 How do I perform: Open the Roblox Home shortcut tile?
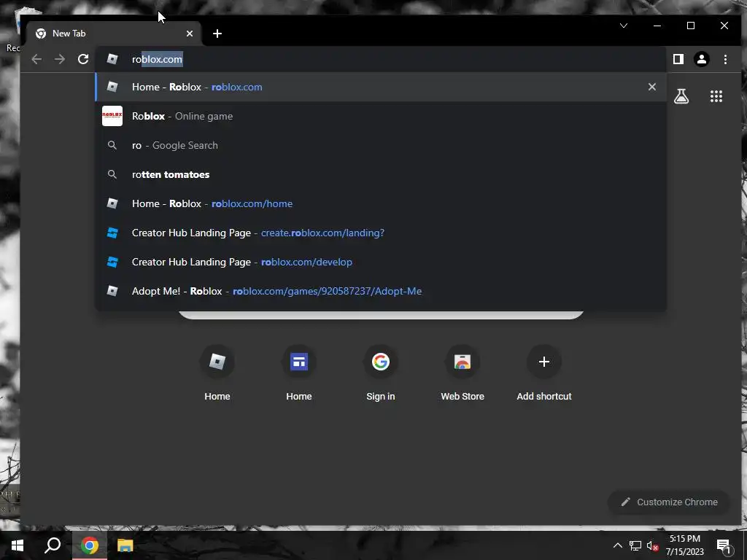tap(217, 374)
